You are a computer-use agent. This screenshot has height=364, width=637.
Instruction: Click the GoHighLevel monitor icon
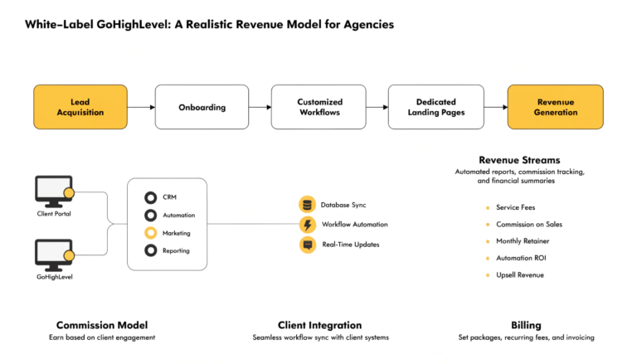54,255
